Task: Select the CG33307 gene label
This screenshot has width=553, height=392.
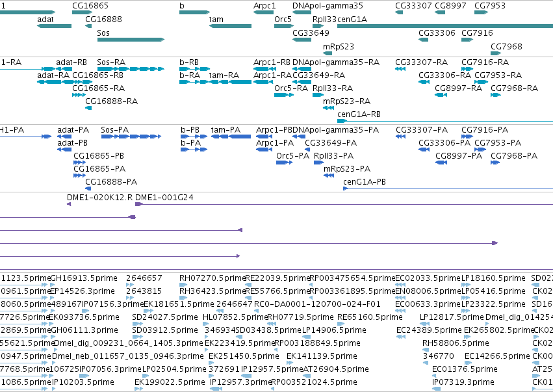Action: point(413,6)
